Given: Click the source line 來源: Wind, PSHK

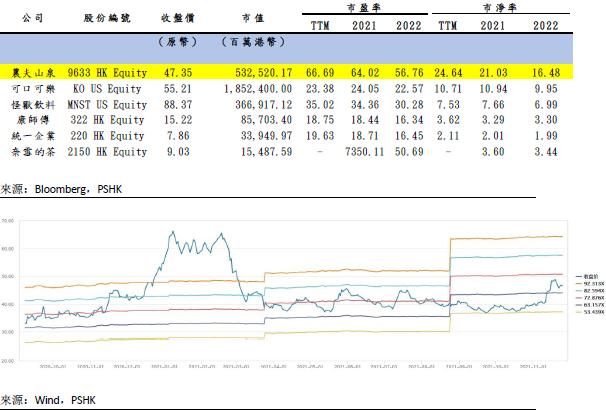Looking at the screenshot, I should pyautogui.click(x=48, y=400).
